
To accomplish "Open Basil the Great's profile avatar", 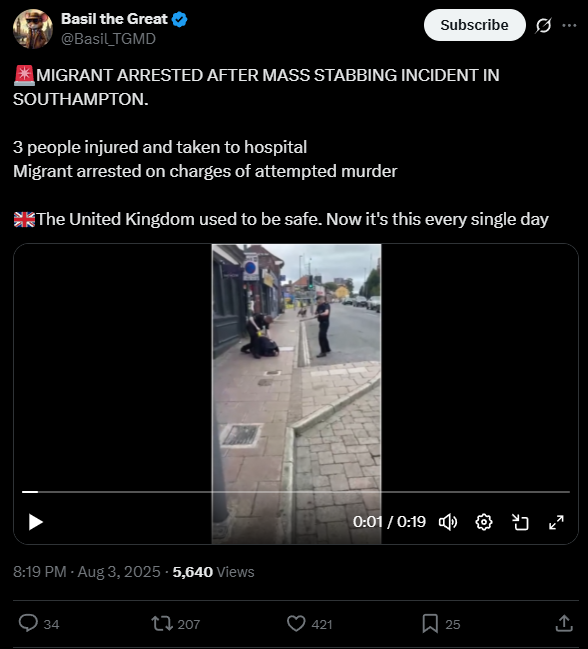I will point(33,29).
